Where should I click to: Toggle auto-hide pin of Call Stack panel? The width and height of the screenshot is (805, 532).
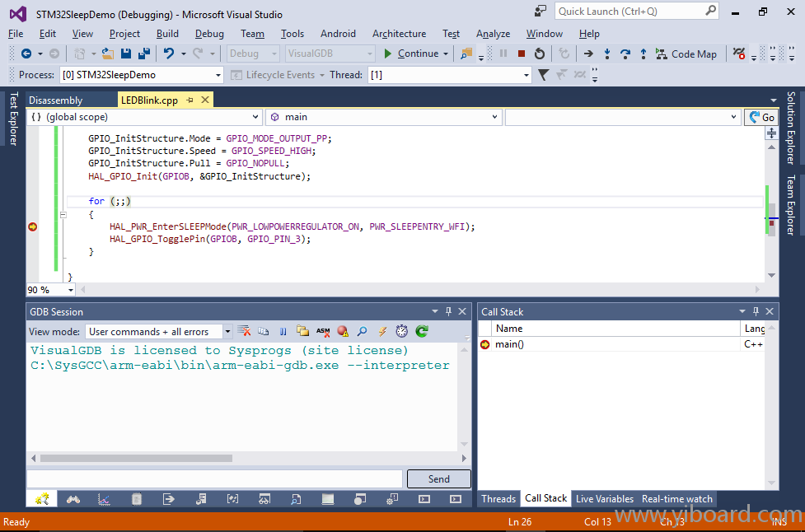click(756, 311)
